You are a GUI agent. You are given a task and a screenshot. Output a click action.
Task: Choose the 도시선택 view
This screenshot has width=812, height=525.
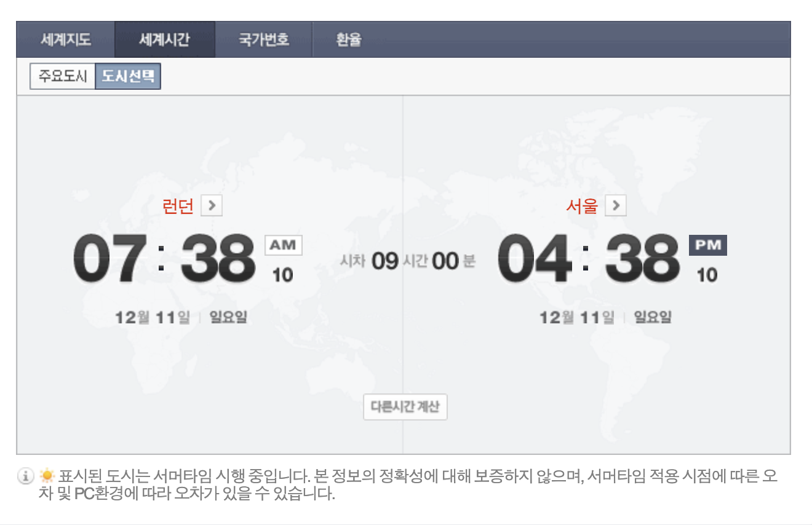(128, 77)
